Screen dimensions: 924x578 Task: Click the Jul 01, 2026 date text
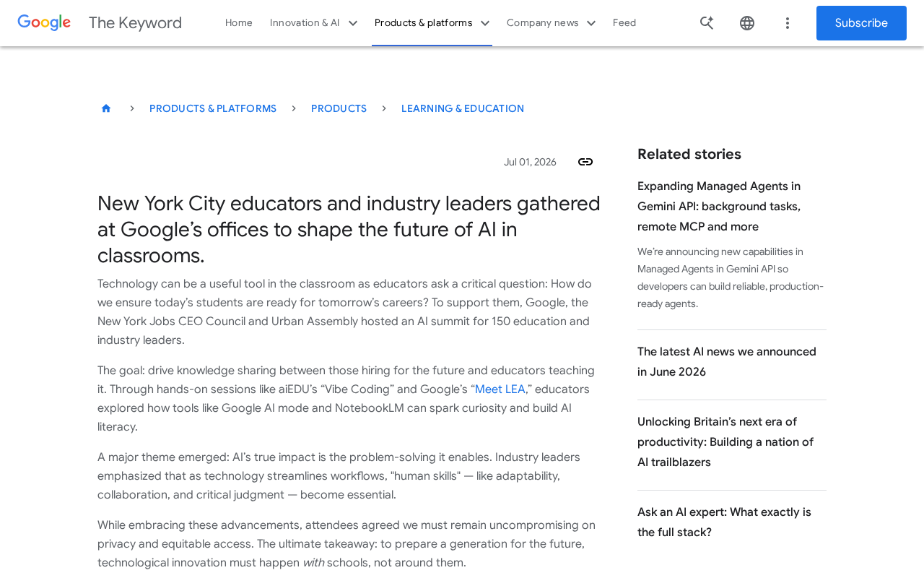530,162
